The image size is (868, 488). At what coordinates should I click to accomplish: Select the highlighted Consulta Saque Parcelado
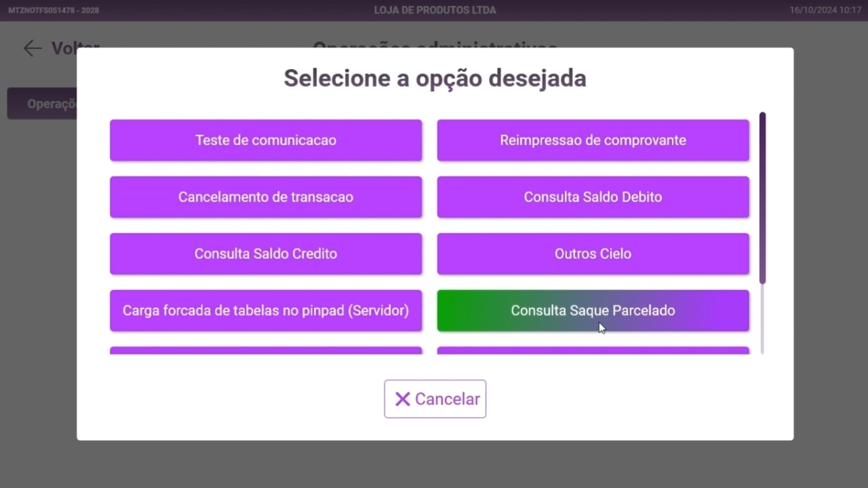tap(592, 310)
